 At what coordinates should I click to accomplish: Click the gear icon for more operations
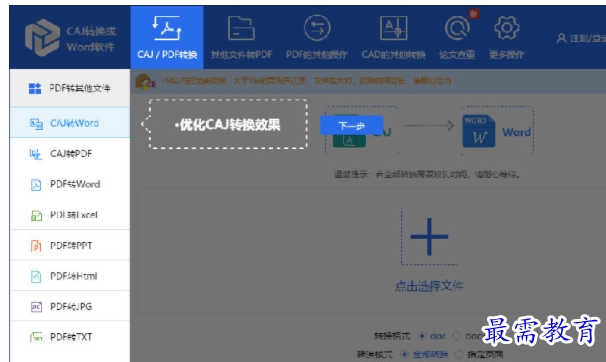pos(507,28)
